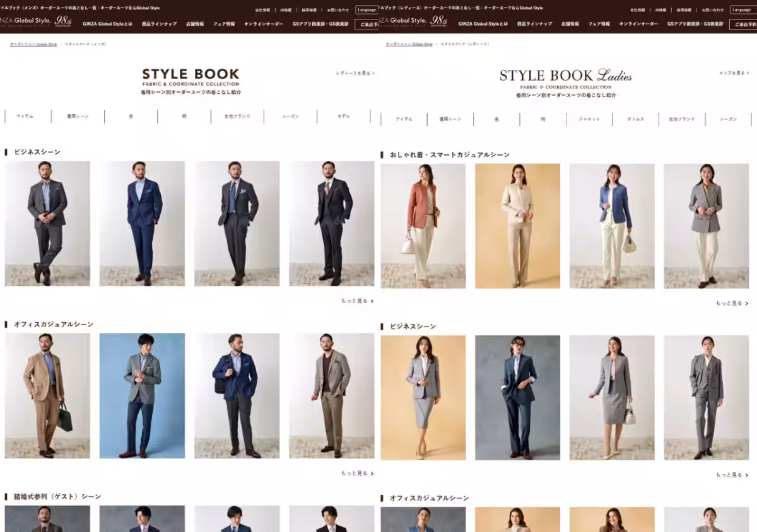Expand the 生地ブランド filter on men's Style Book

point(237,117)
